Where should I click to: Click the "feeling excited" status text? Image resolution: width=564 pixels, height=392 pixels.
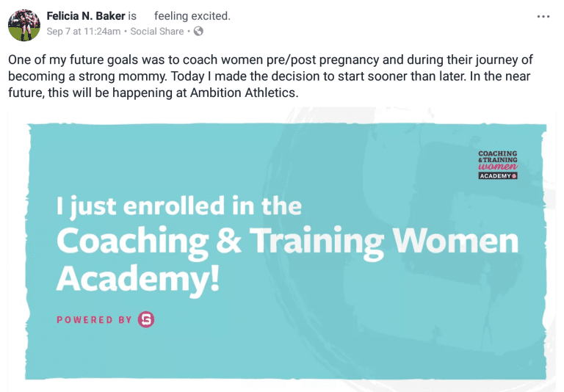pyautogui.click(x=192, y=16)
